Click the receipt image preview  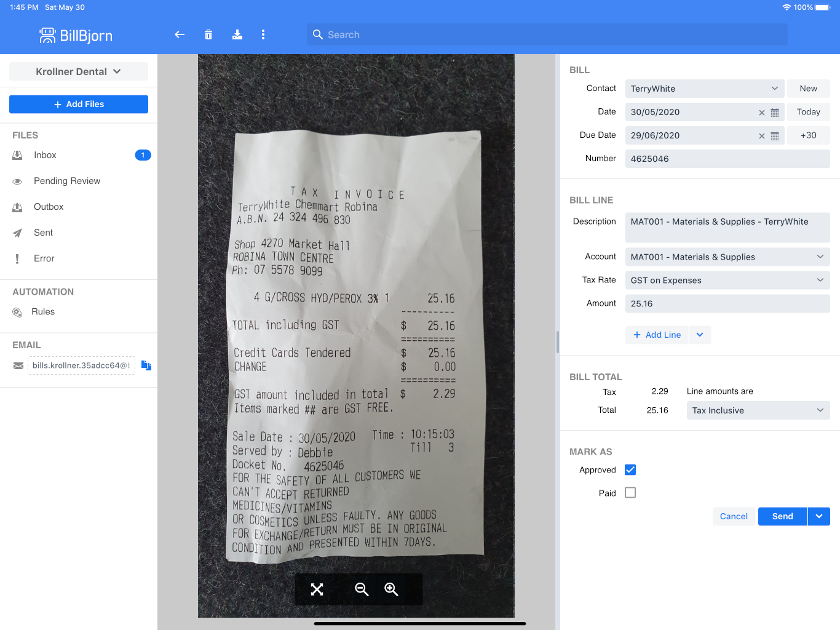(356, 336)
